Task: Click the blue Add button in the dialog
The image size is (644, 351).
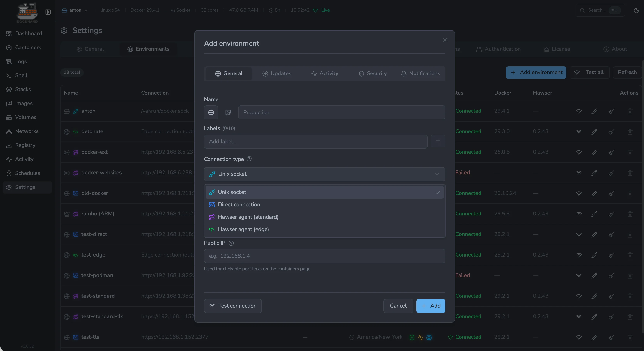Action: pos(431,306)
